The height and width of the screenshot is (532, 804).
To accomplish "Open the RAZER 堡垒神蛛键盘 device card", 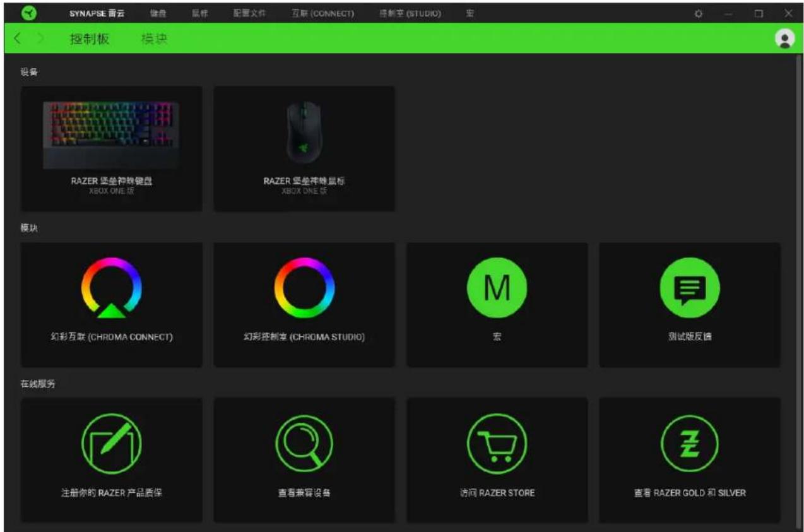I will click(x=112, y=148).
